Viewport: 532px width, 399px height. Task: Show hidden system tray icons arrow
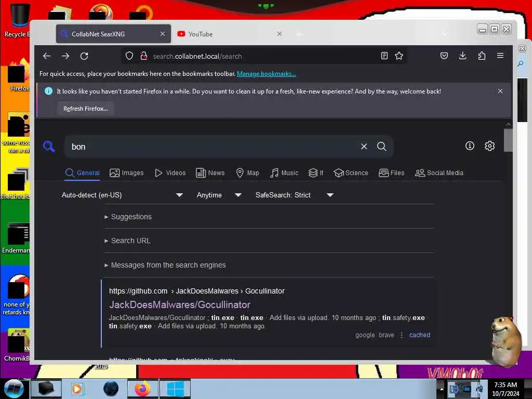(x=442, y=389)
